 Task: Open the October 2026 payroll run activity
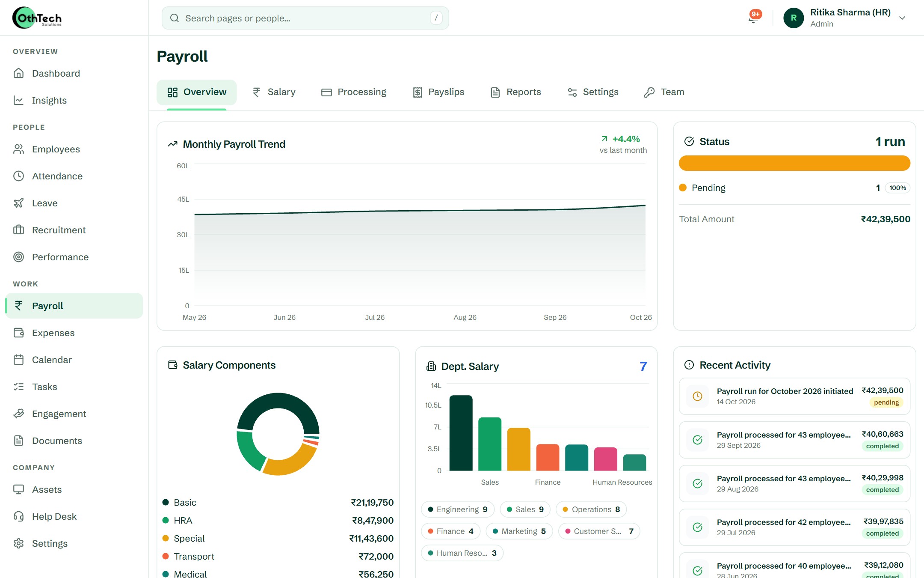tap(794, 396)
